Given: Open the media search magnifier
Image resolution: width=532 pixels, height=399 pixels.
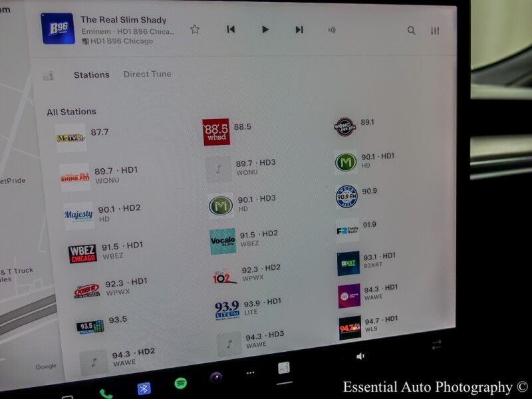Looking at the screenshot, I should click(x=412, y=31).
